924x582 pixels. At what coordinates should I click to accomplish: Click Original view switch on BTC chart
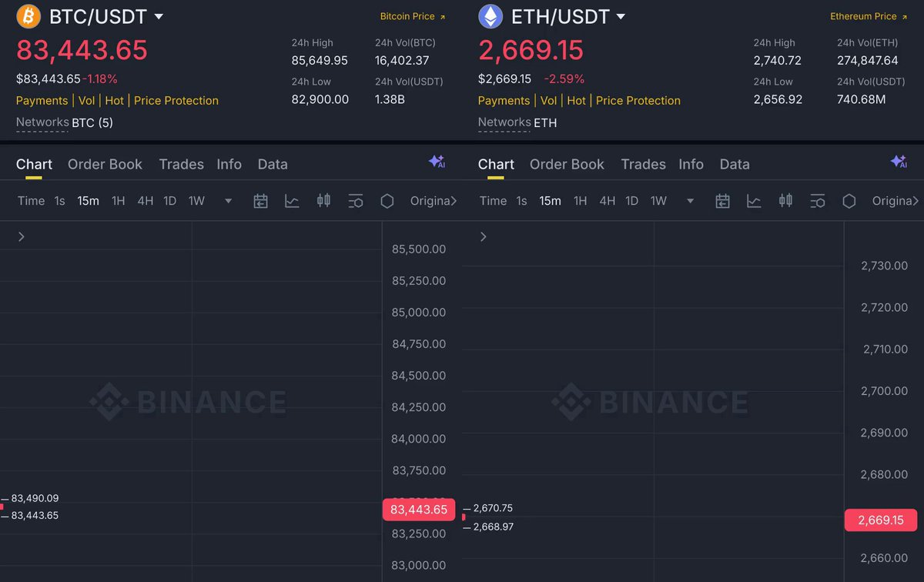point(433,201)
